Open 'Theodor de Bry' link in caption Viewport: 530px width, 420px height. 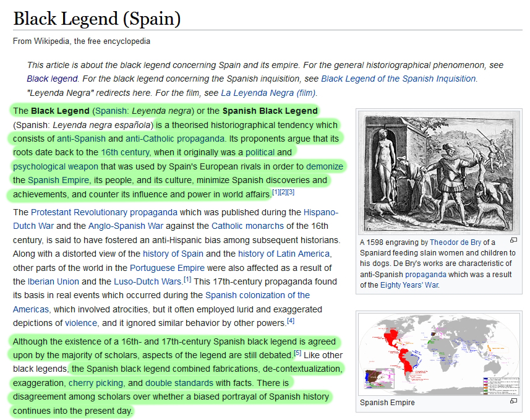(455, 242)
